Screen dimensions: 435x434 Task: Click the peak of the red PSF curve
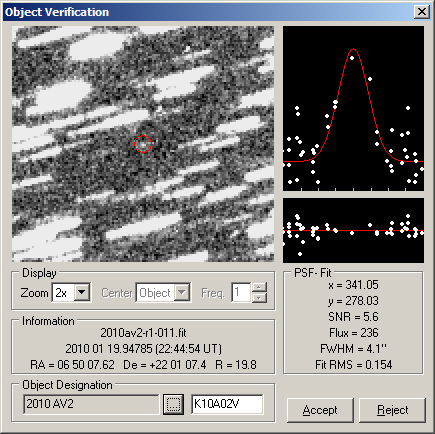click(353, 50)
